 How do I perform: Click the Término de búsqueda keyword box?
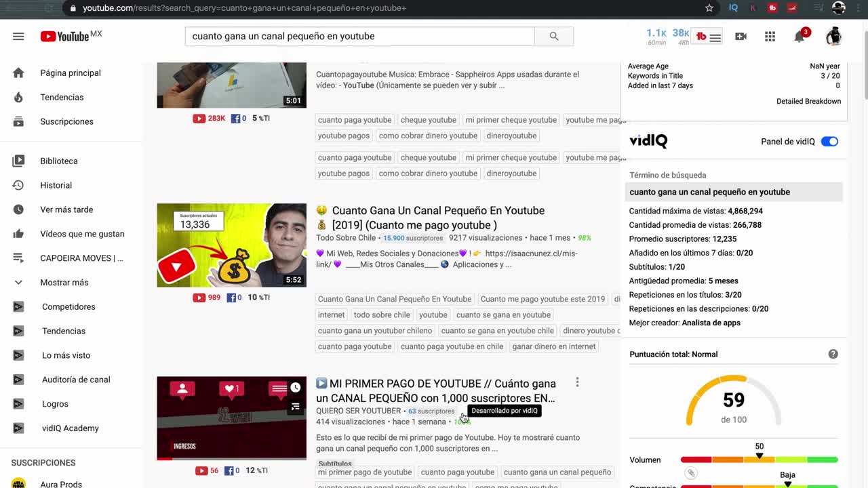(734, 192)
